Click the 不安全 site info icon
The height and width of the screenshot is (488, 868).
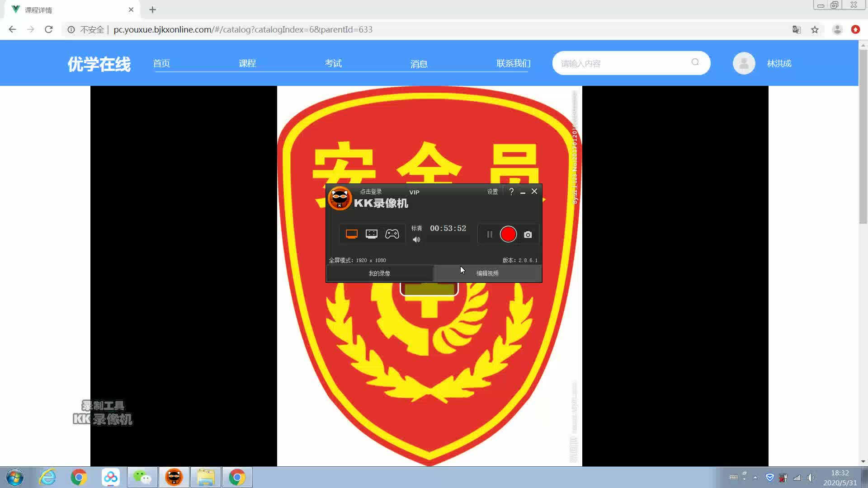tap(71, 29)
